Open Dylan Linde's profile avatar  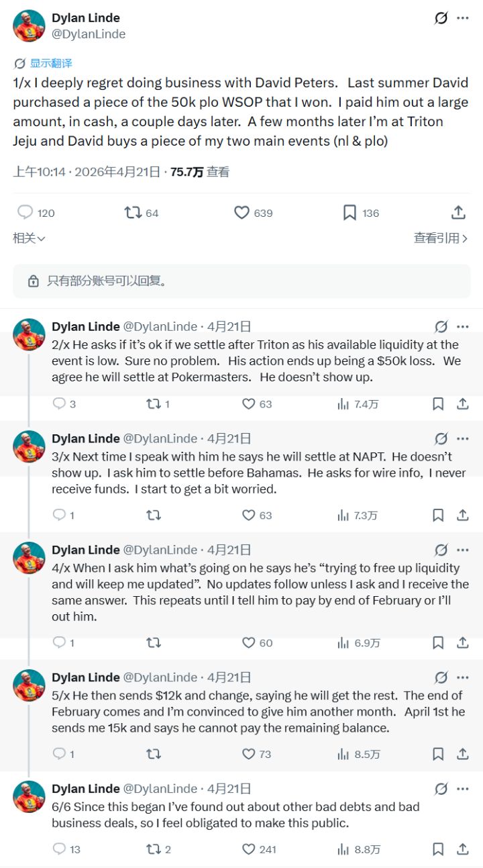(29, 26)
